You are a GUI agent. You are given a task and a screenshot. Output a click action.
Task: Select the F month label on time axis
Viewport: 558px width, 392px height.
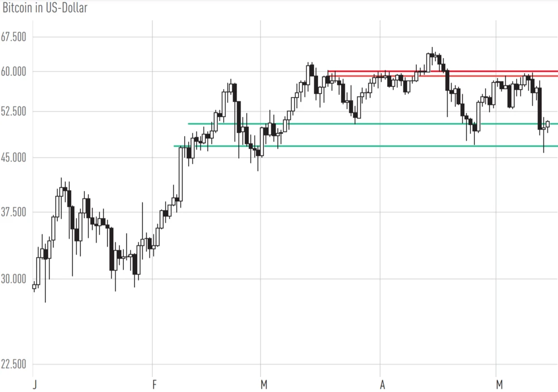click(155, 384)
